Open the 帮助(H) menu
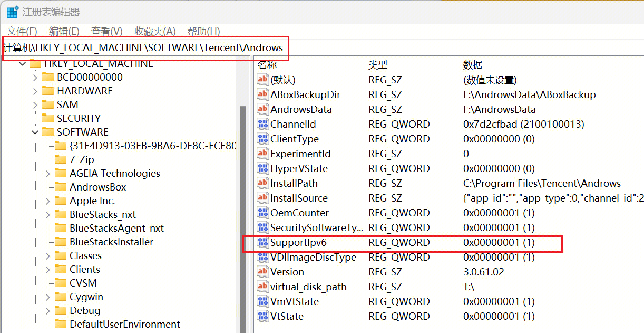The width and height of the screenshot is (644, 333). [x=203, y=31]
